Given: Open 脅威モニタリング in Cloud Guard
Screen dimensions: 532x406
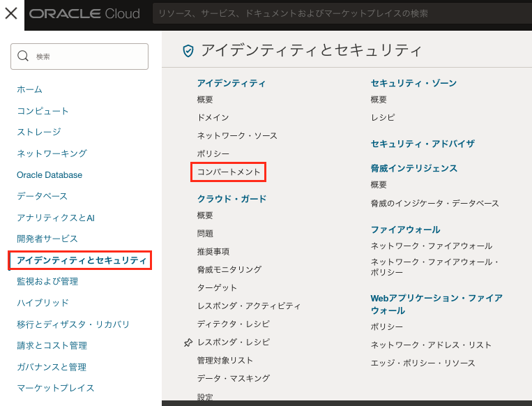Looking at the screenshot, I should (229, 269).
